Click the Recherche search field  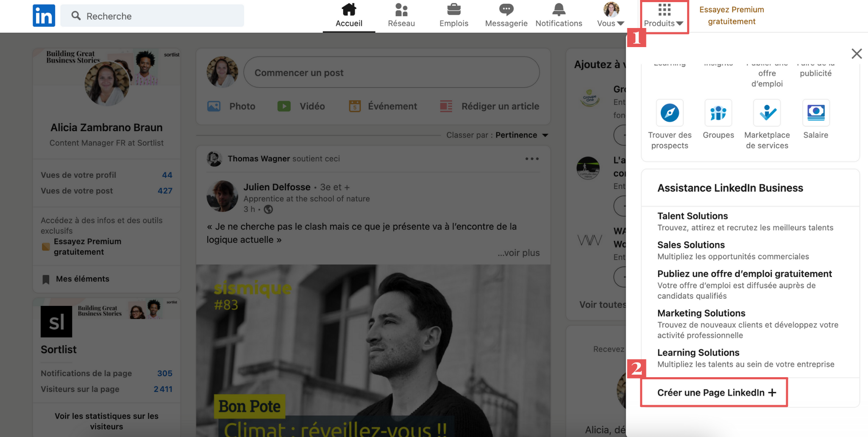coord(152,16)
